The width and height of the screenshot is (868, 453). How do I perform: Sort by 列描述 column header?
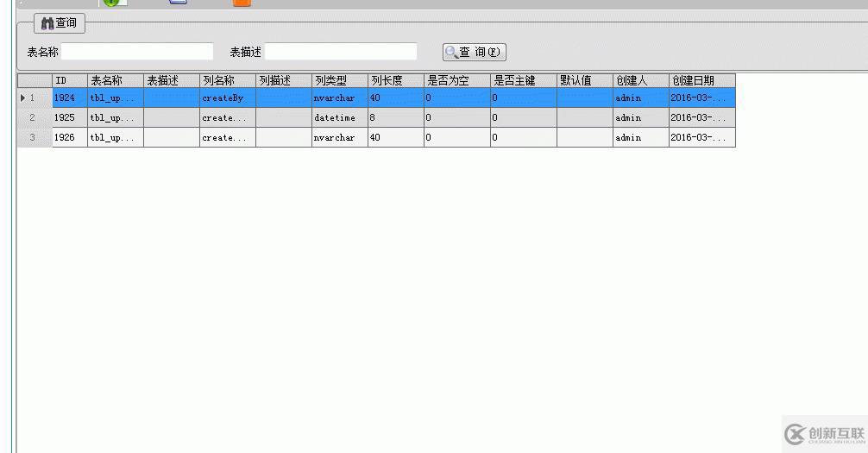(x=284, y=81)
